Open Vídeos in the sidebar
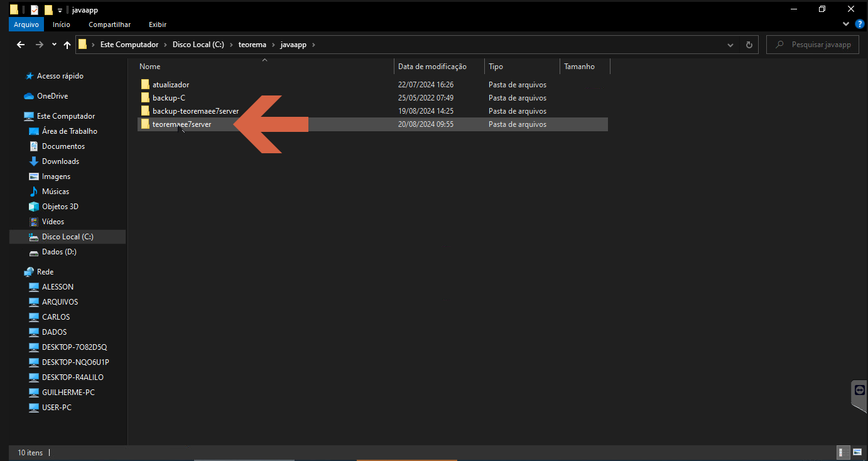Viewport: 868px width, 461px height. tap(53, 222)
